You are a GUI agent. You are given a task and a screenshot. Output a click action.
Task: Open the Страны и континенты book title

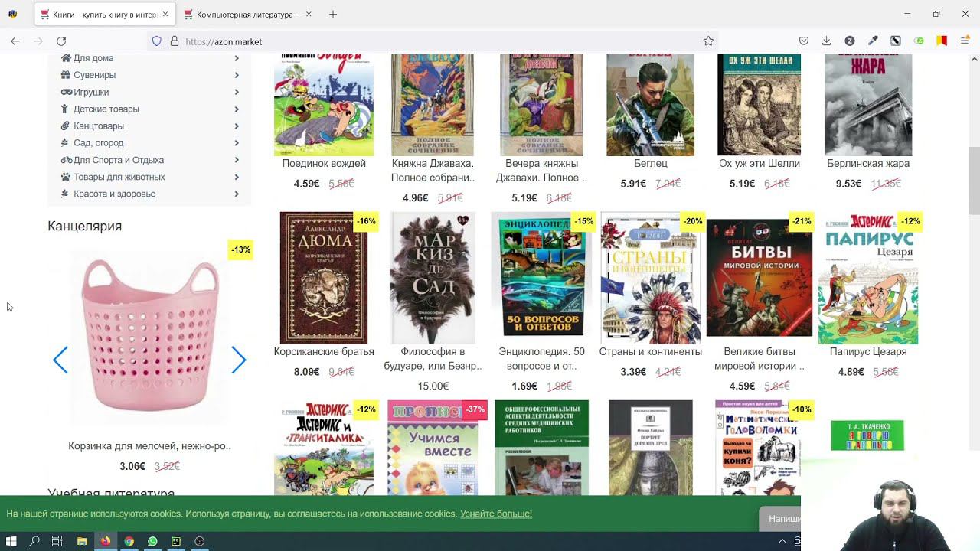[x=651, y=351]
